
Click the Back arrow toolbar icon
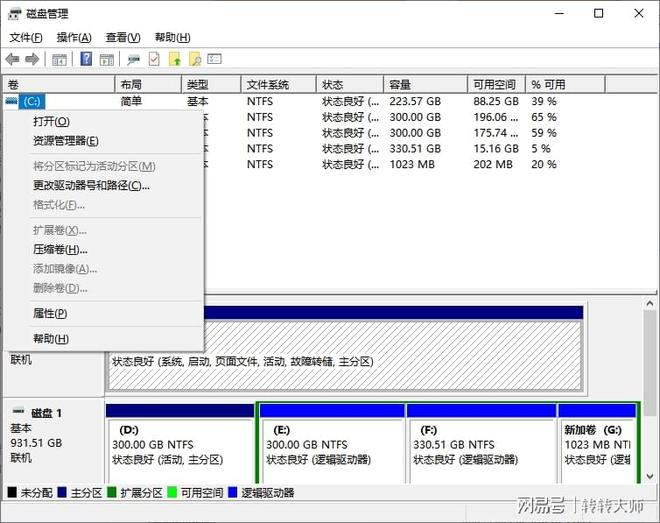[13, 59]
